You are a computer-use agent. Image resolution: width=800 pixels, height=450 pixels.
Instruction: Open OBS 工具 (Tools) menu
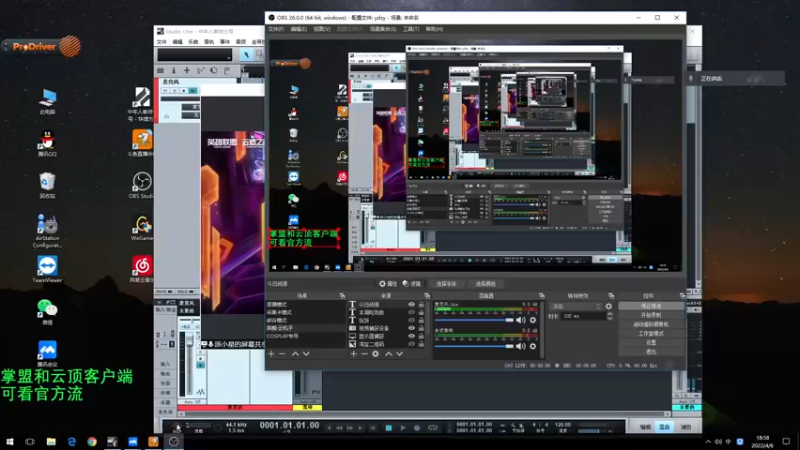click(409, 29)
